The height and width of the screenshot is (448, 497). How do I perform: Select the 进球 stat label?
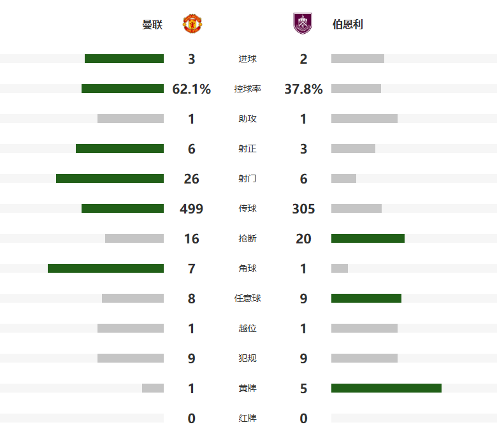(248, 59)
